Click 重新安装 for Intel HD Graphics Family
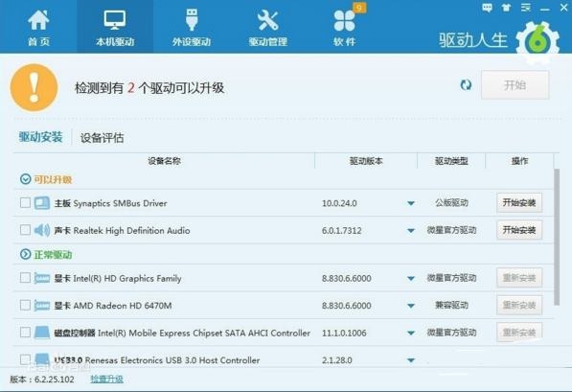This screenshot has width=572, height=392. [x=519, y=278]
